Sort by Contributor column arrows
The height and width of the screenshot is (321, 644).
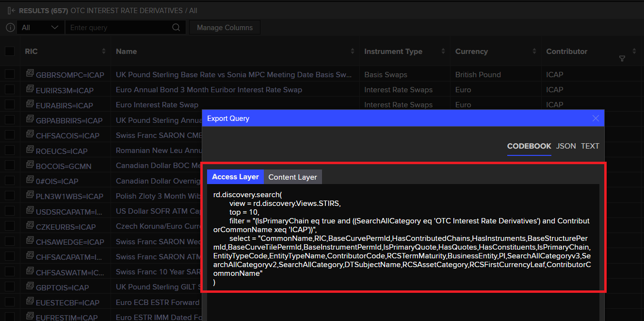[634, 51]
